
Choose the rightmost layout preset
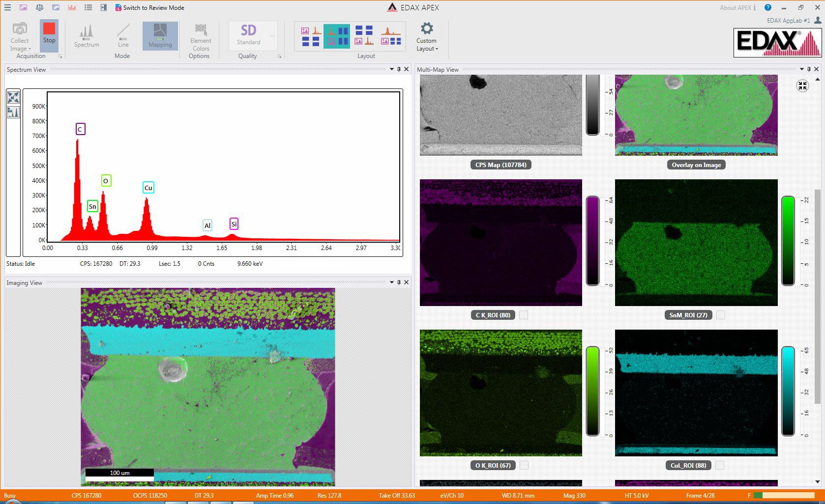(x=391, y=36)
